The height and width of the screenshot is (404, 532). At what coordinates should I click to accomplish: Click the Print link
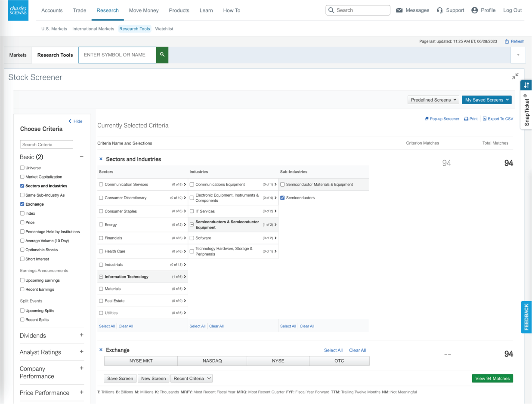(471, 119)
